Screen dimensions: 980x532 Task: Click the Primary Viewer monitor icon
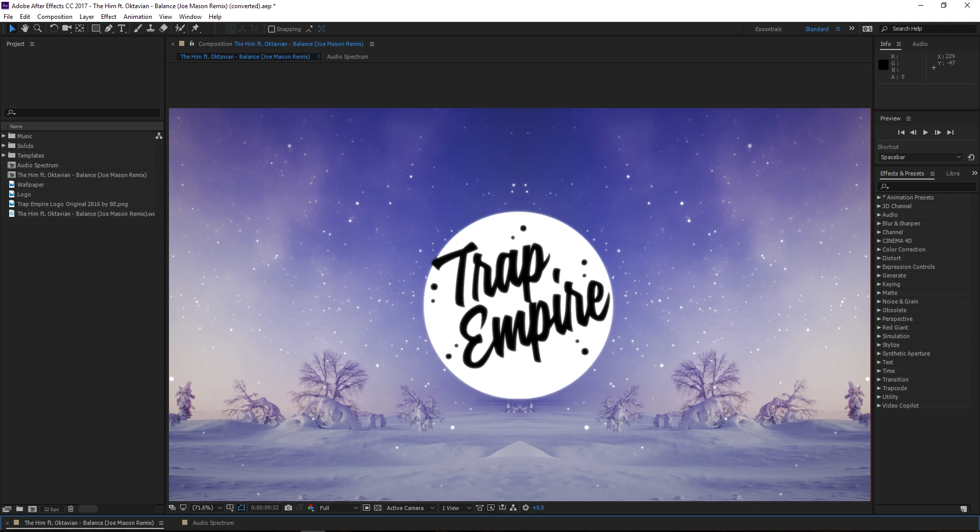183,508
